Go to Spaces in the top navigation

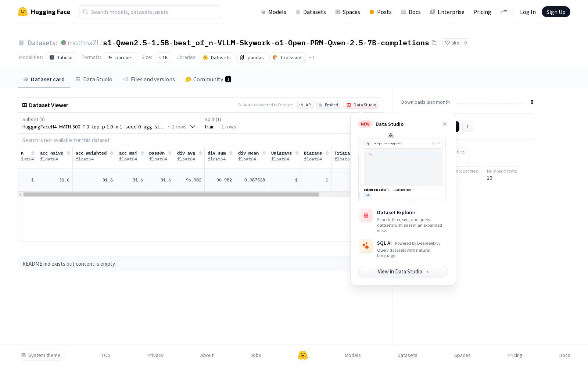[348, 12]
